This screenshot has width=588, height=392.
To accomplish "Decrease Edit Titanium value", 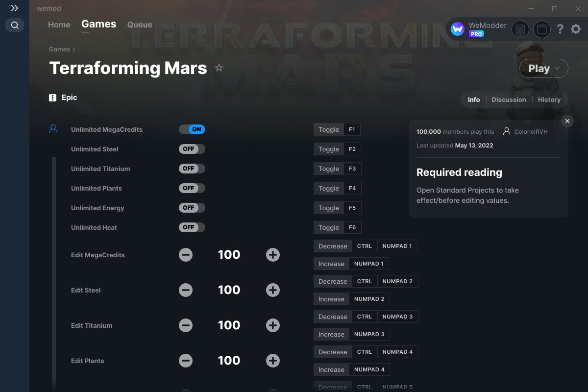I will [186, 325].
